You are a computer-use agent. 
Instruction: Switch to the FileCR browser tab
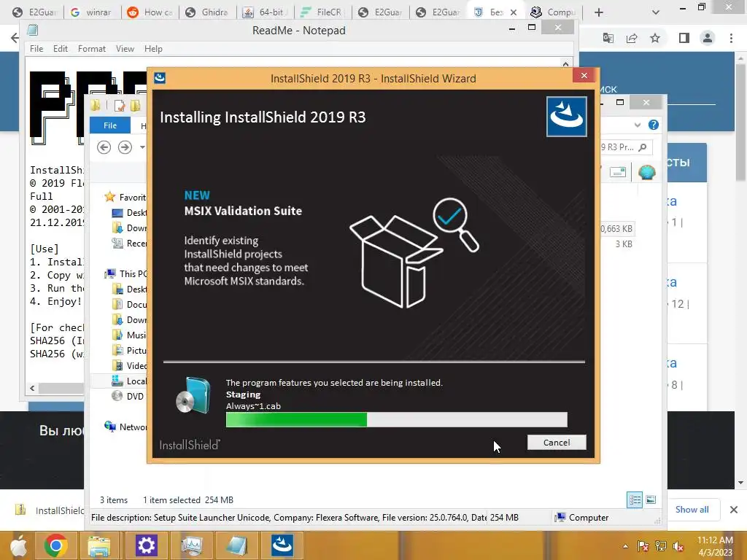pyautogui.click(x=322, y=12)
